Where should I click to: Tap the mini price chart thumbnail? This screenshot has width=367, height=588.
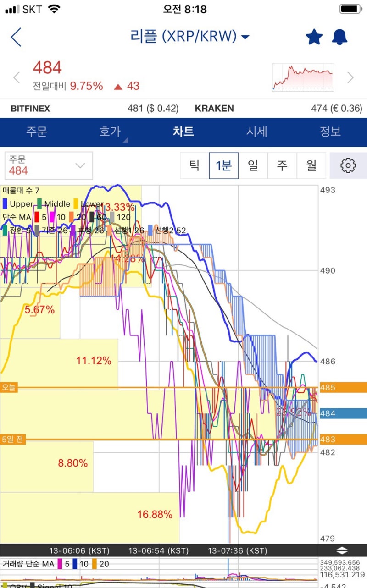click(x=303, y=77)
